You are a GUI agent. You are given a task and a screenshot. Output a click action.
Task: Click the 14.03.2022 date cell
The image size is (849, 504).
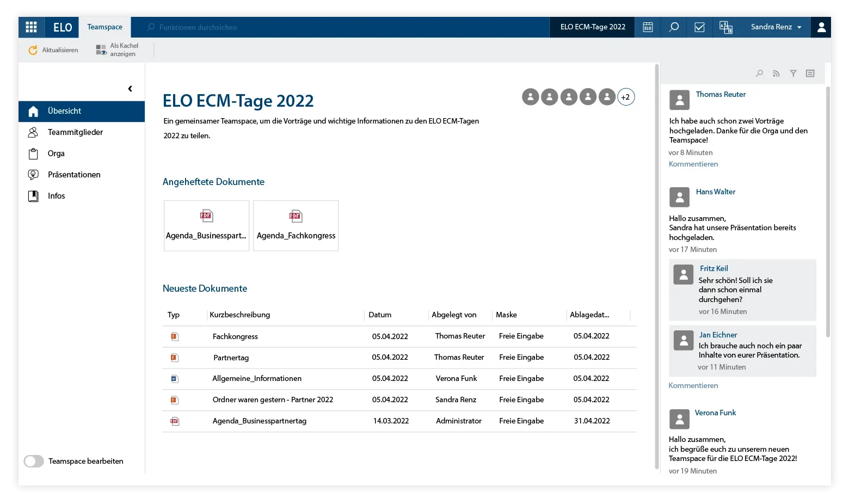(391, 421)
